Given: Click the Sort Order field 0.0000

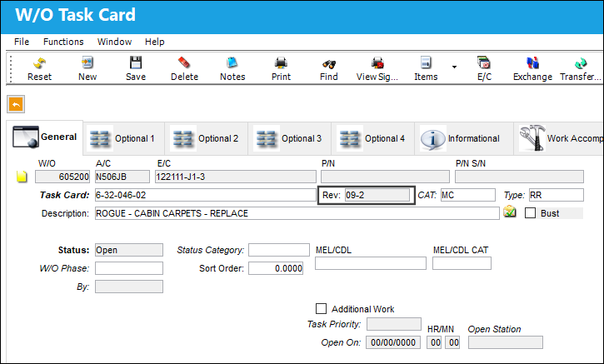Looking at the screenshot, I should (x=276, y=268).
